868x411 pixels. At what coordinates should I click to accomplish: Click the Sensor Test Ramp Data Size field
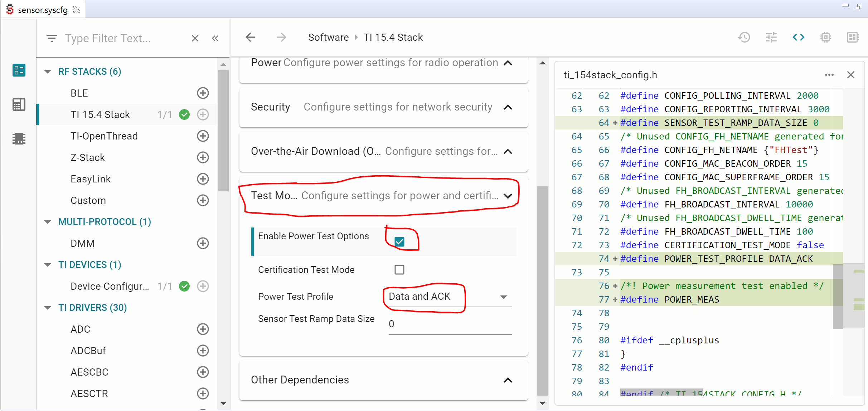[x=450, y=324]
